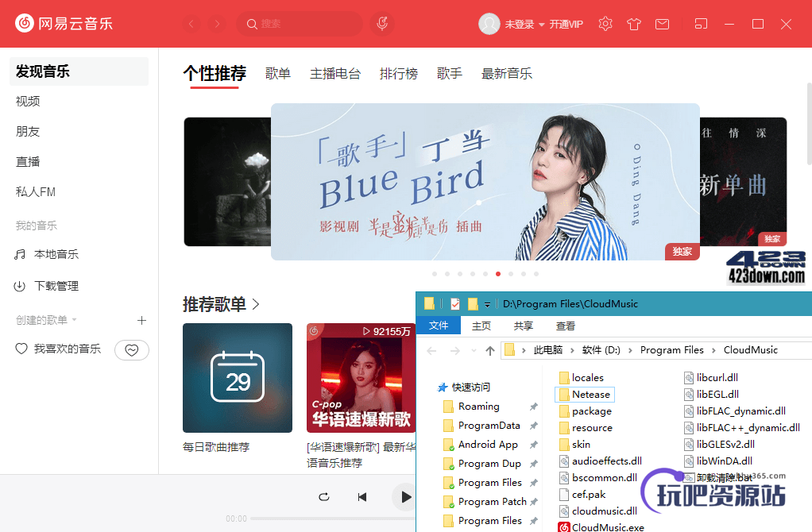Switch to 歌手 tab
The image size is (812, 532).
[x=450, y=74]
